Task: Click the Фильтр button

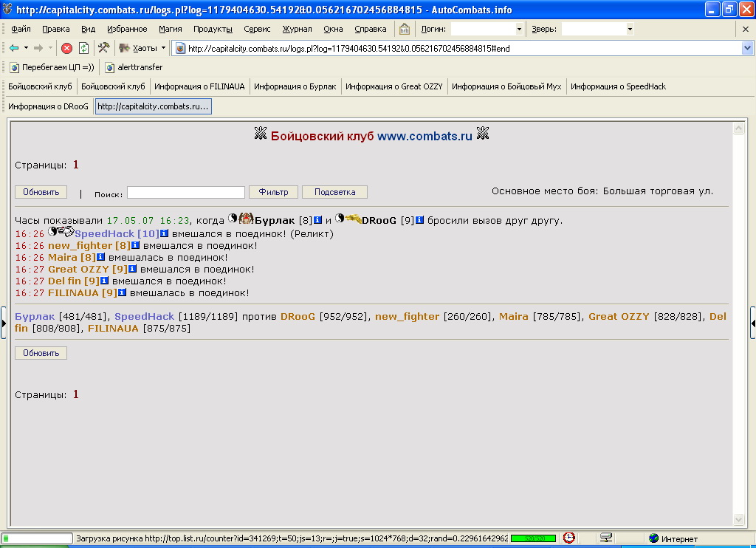Action: click(273, 192)
